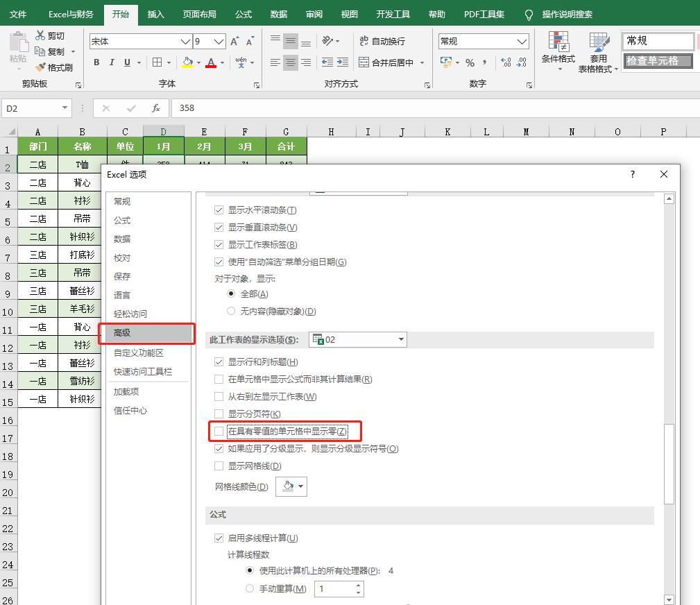Check 在具有零值的单元格中显示零 option
This screenshot has height=605, width=700.
point(219,432)
